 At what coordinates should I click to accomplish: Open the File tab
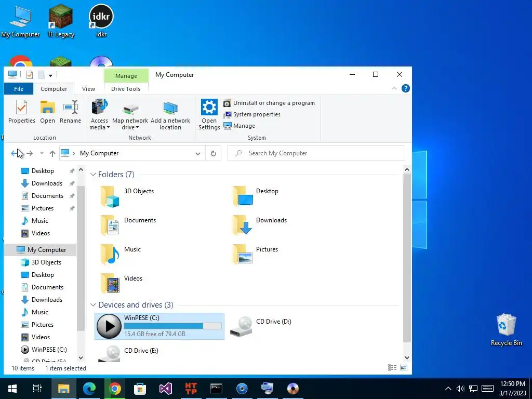pos(19,89)
